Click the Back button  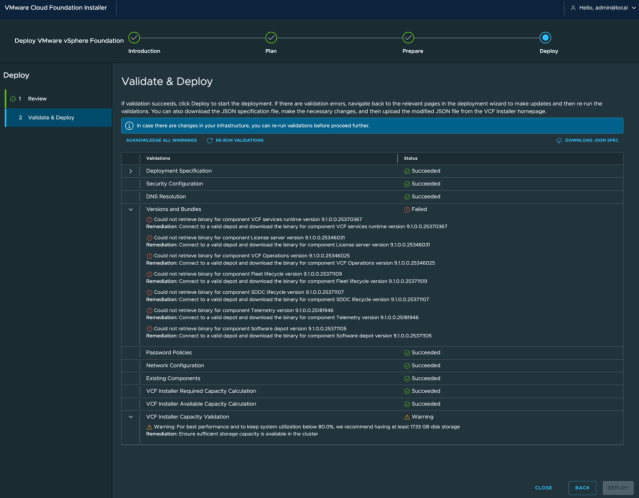pyautogui.click(x=582, y=488)
